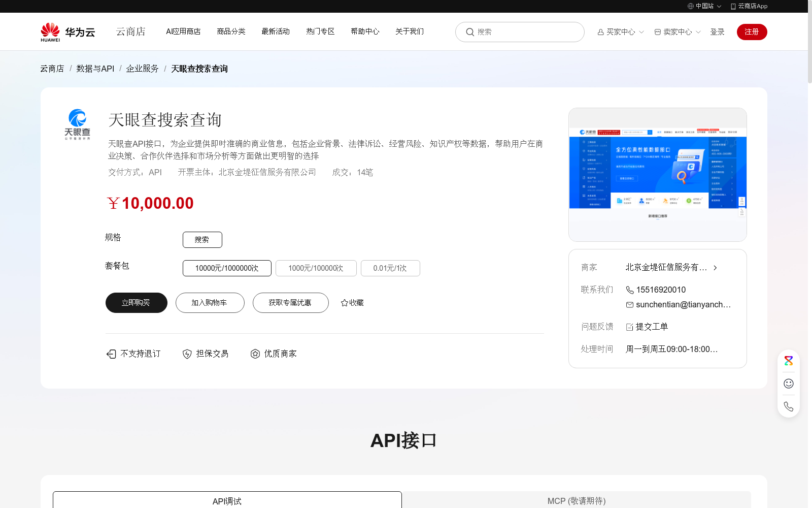Click the 加入购物车 button

click(x=210, y=303)
